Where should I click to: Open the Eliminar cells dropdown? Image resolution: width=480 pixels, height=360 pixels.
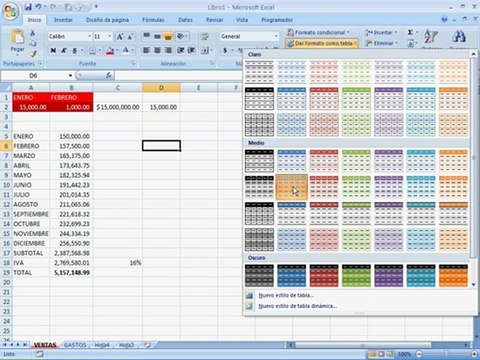pos(381,43)
